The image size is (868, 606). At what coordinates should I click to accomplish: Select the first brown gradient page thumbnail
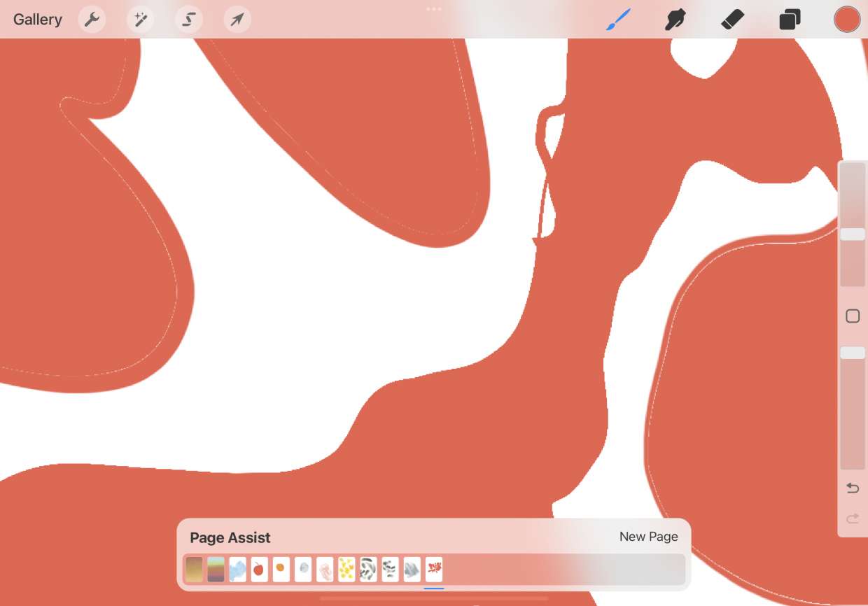pos(194,570)
